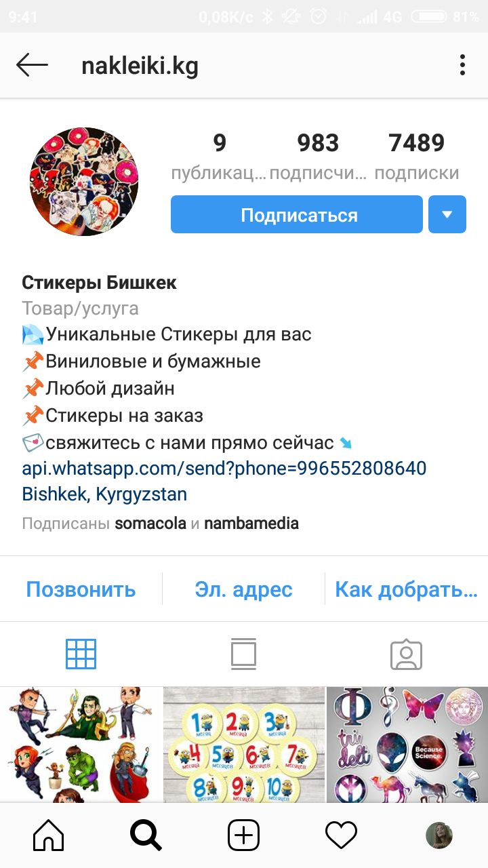488x868 pixels.
Task: Open the api.whatsapp.com link
Action: pyautogui.click(x=224, y=469)
